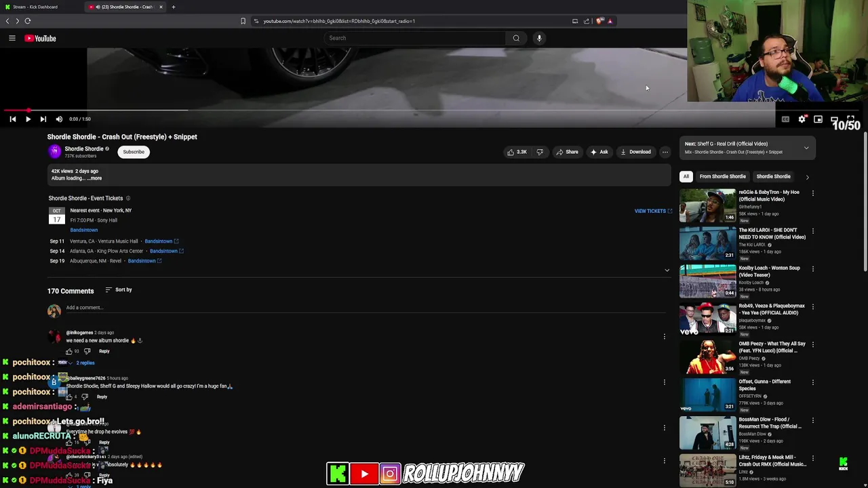Bookmark this page in address bar

tap(243, 21)
